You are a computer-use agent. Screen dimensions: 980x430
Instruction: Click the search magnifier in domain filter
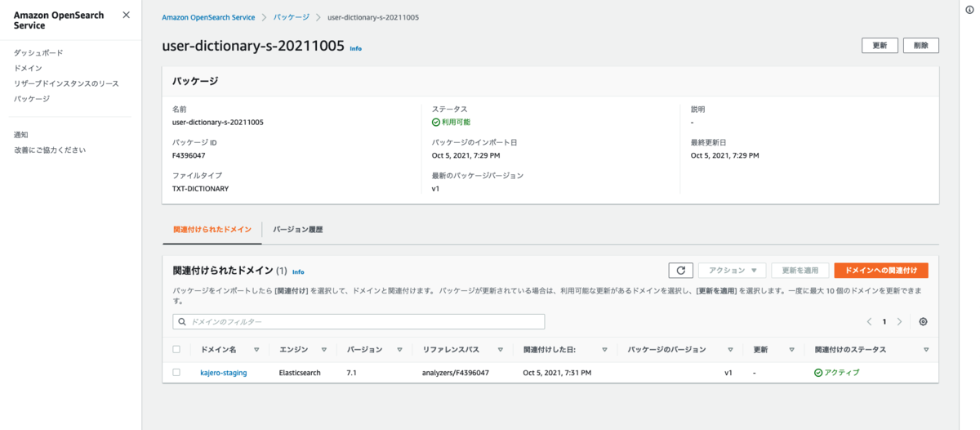[x=182, y=321]
